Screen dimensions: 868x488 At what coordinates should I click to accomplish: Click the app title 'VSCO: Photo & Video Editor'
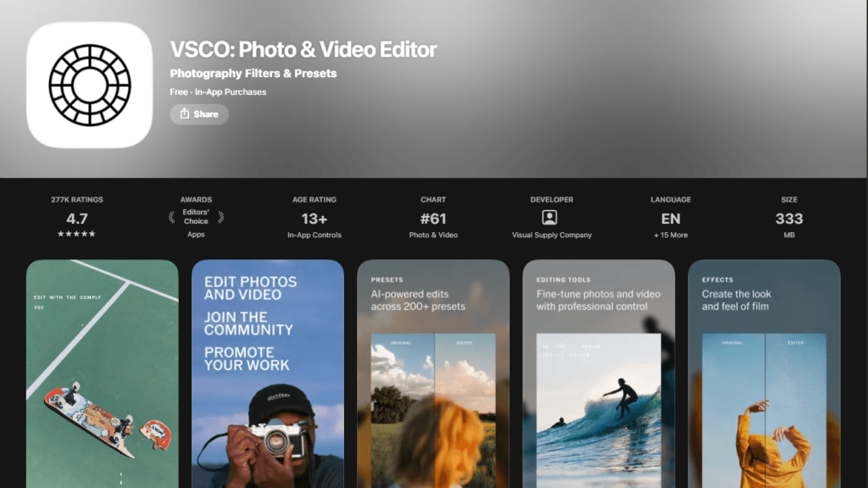pos(303,49)
